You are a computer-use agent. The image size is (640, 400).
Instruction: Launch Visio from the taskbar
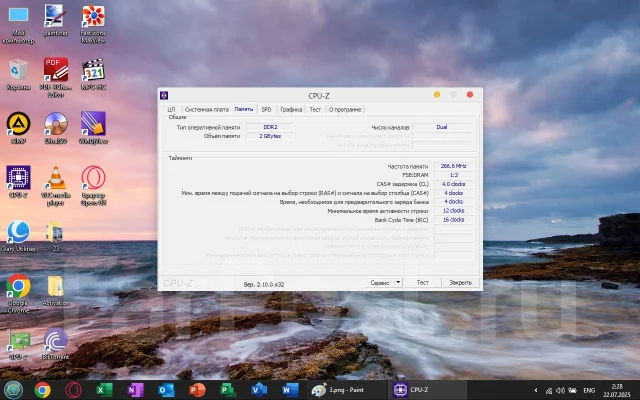258,390
